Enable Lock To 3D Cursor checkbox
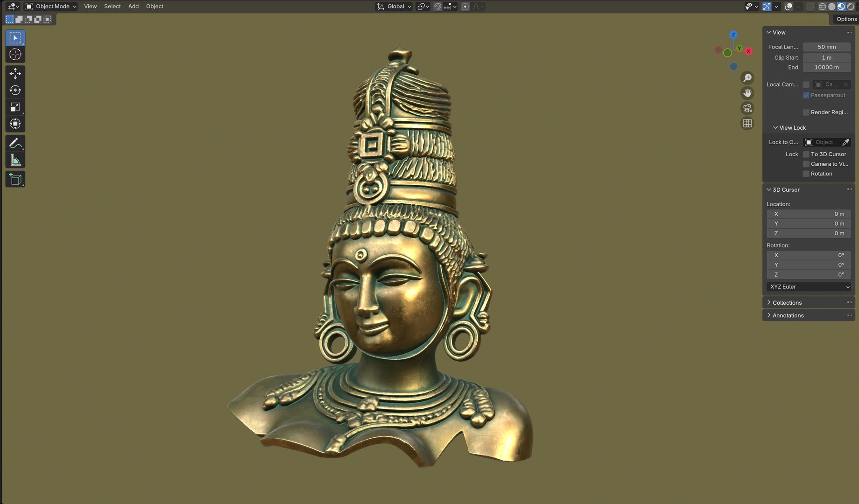Viewport: 859px width, 504px height. pyautogui.click(x=806, y=154)
